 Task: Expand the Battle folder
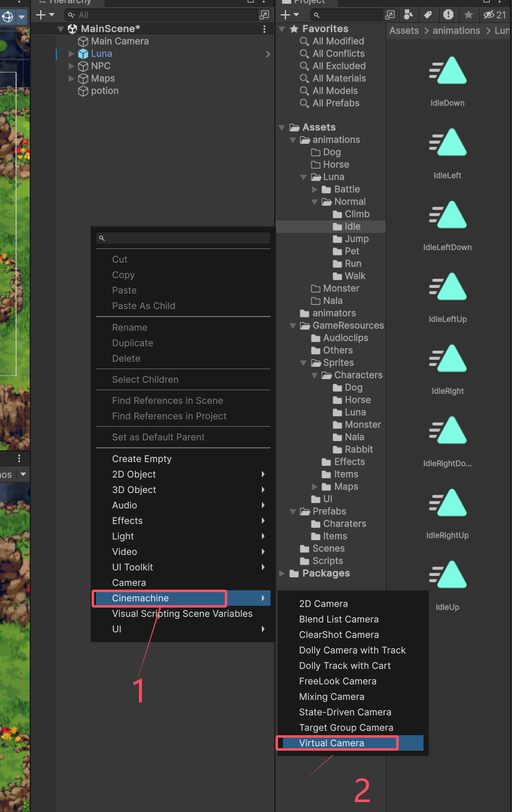click(315, 190)
